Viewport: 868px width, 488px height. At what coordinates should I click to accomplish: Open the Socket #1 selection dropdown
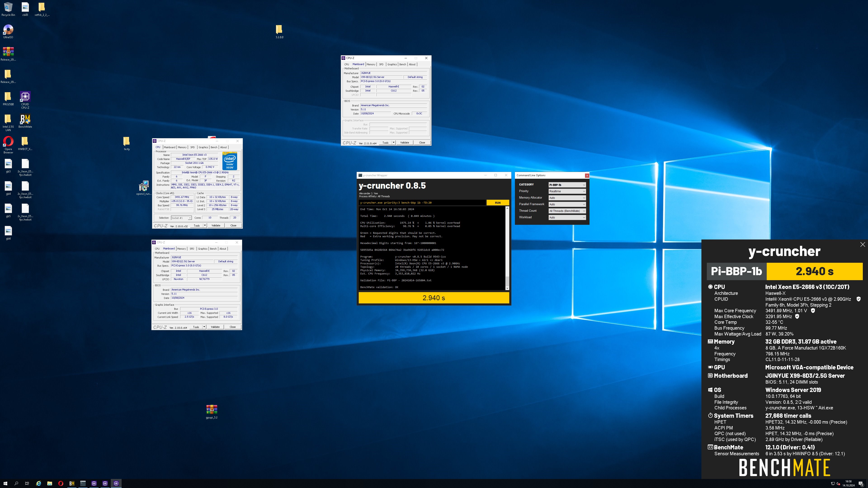181,218
